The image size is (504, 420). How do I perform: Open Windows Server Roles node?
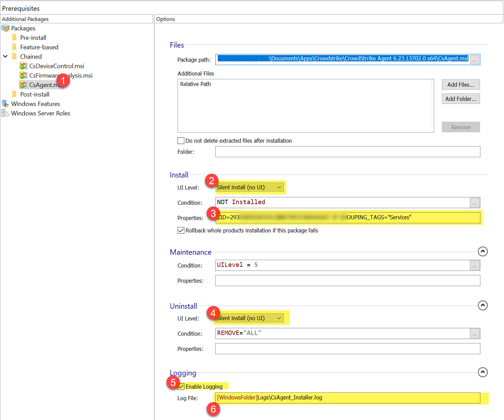(x=41, y=113)
